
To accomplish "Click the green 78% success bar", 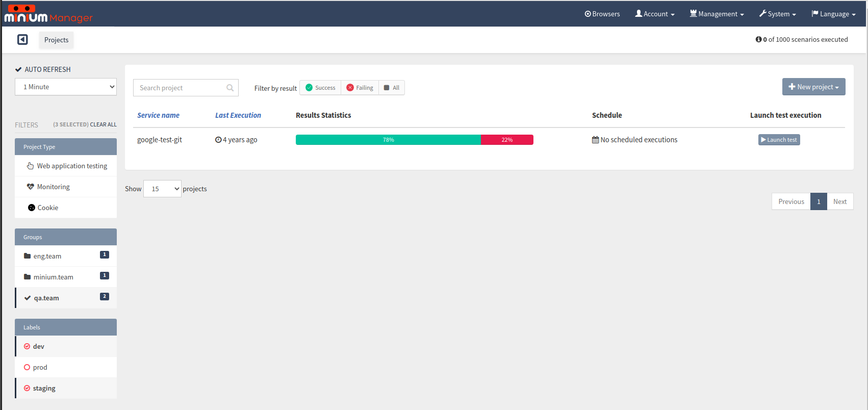I will click(x=388, y=140).
